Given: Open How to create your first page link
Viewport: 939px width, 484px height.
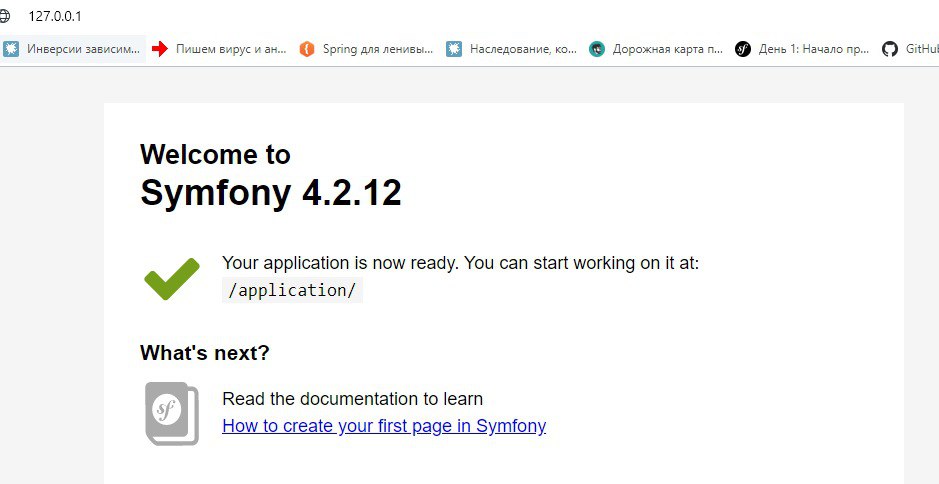Looking at the screenshot, I should [384, 426].
